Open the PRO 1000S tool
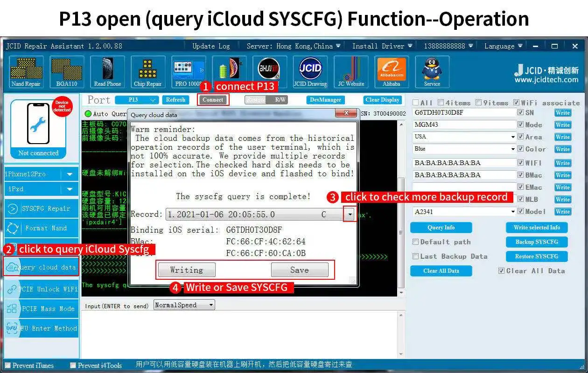Viewport: 588px width, 373px height. click(189, 72)
